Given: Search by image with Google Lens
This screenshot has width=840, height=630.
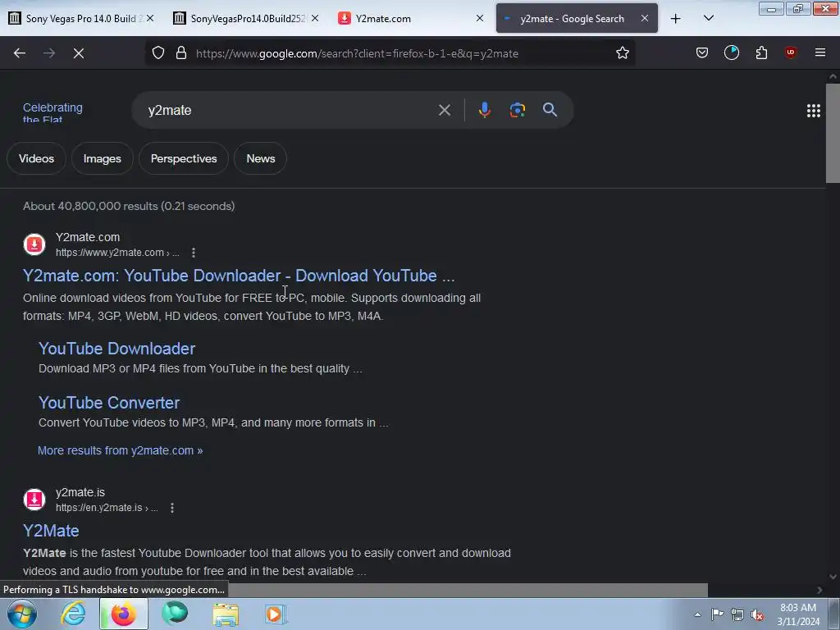Looking at the screenshot, I should 517,110.
